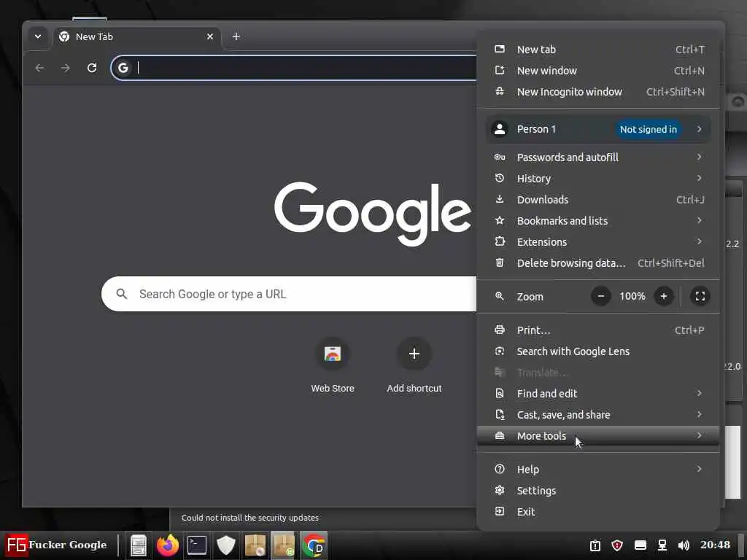This screenshot has width=747, height=560.
Task: Expand the Help submenu
Action: click(598, 469)
